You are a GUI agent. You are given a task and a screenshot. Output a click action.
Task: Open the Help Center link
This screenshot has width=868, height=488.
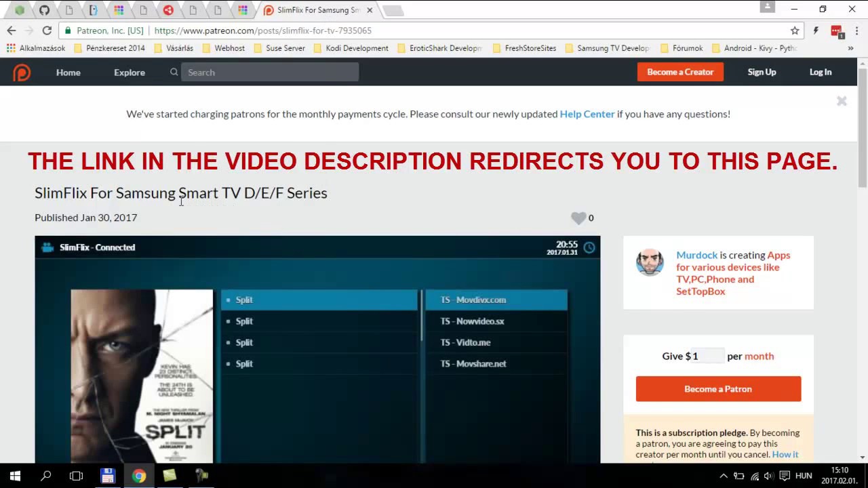click(x=587, y=114)
